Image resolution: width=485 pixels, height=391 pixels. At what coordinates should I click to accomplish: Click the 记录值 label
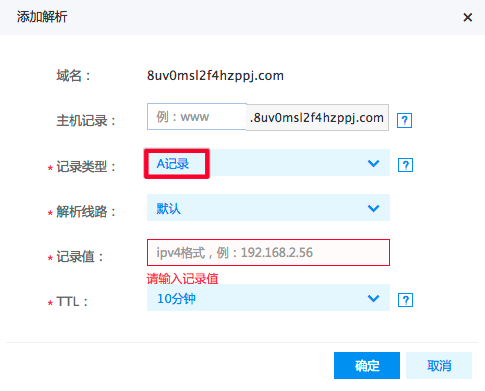pyautogui.click(x=80, y=257)
